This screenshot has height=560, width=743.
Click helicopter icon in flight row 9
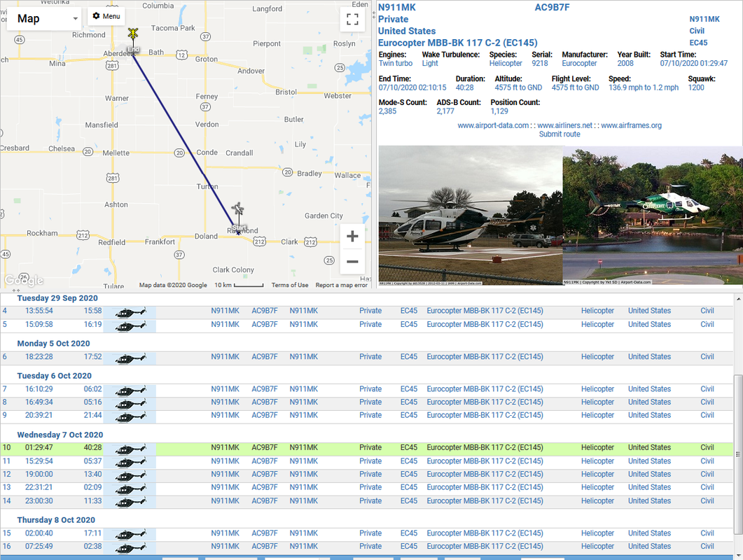[x=130, y=416]
